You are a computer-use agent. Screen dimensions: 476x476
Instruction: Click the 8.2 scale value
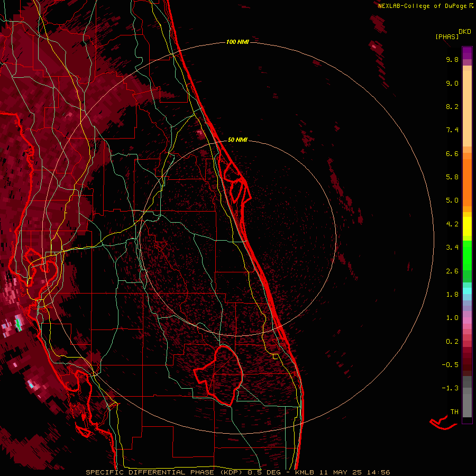452,106
